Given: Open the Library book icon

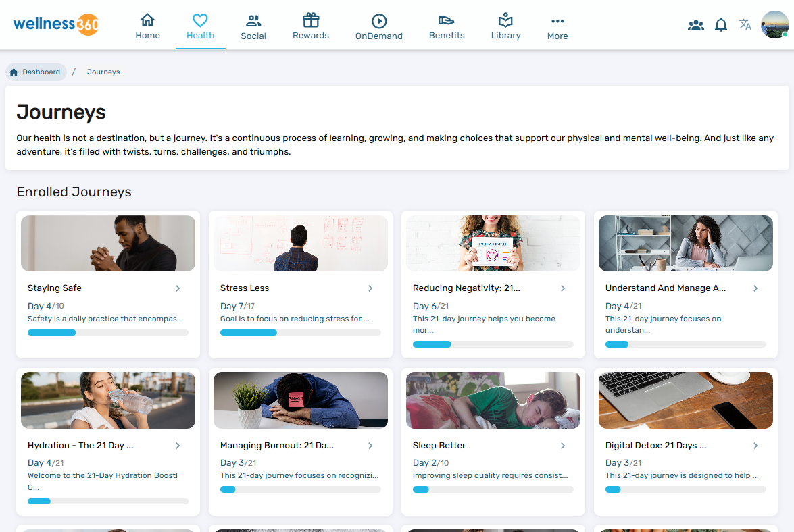Looking at the screenshot, I should click(x=505, y=20).
